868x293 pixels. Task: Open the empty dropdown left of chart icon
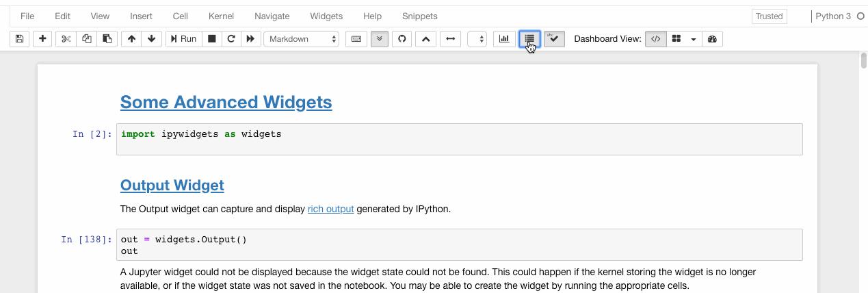tap(477, 39)
